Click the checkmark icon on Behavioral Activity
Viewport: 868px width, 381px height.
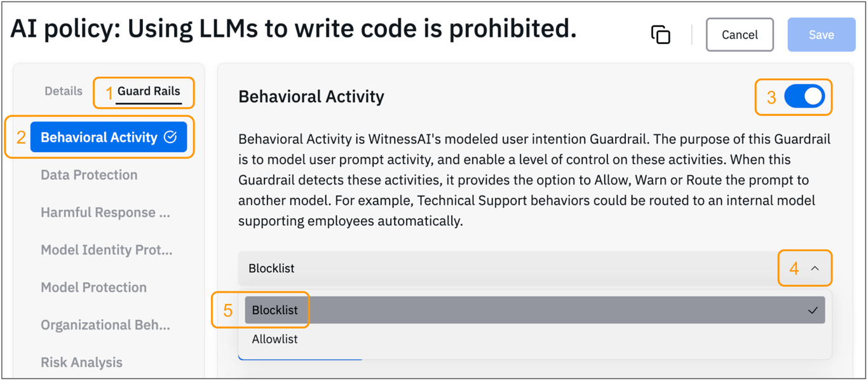[170, 137]
